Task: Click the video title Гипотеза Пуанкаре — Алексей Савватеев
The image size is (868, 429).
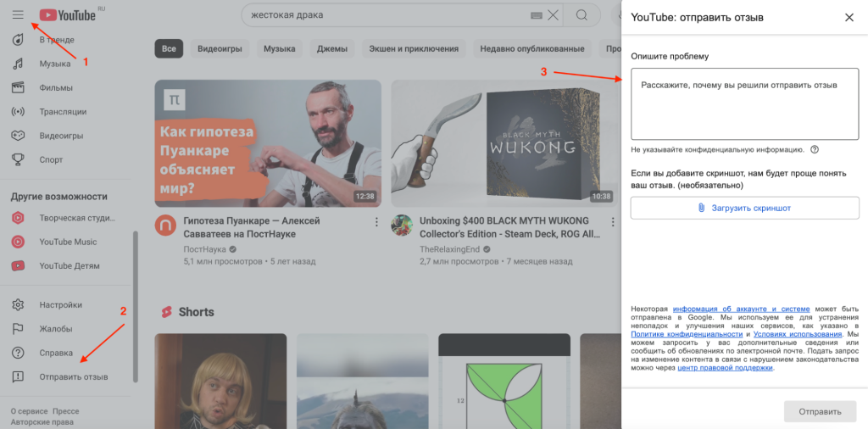Action: (x=252, y=227)
